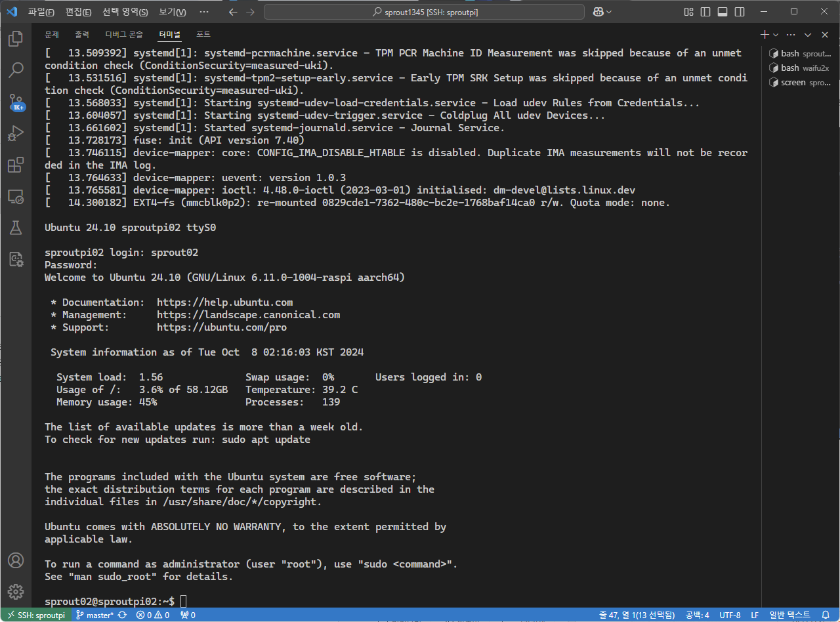Viewport: 840px width, 622px height.
Task: Open https://ubuntu.com/pro link in terminal
Action: point(222,327)
